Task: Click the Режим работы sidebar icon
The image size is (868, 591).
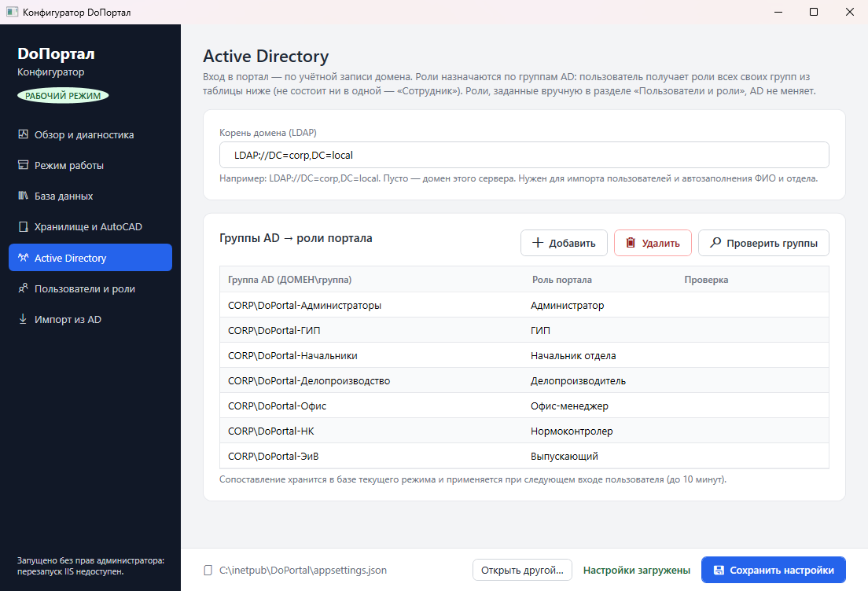Action: (x=23, y=165)
